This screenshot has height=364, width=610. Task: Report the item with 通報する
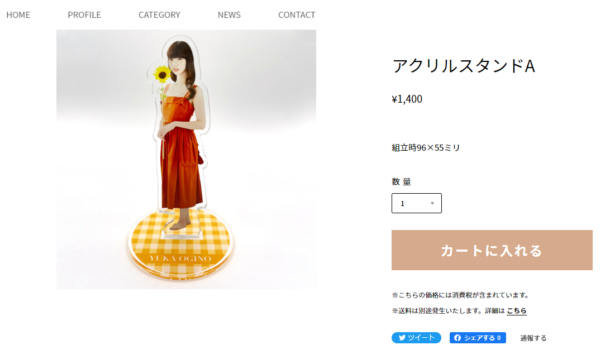(x=533, y=338)
